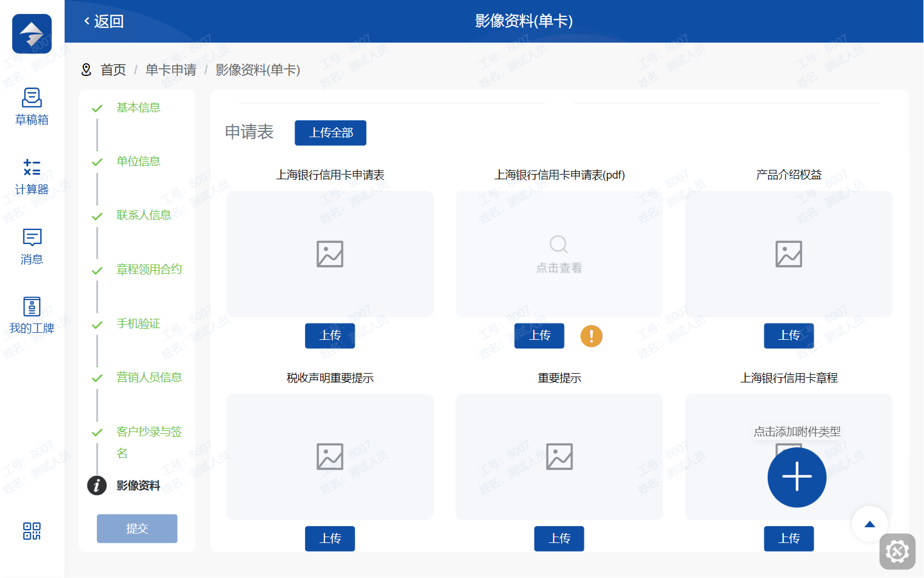This screenshot has height=578, width=924.
Task: Select the 影像资料 current step
Action: pyautogui.click(x=138, y=486)
